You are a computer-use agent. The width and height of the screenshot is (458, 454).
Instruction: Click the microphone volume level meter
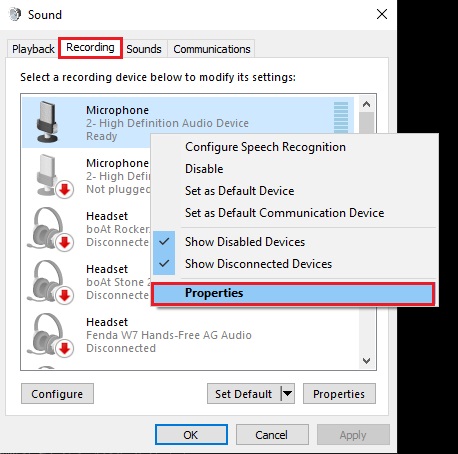pyautogui.click(x=341, y=117)
